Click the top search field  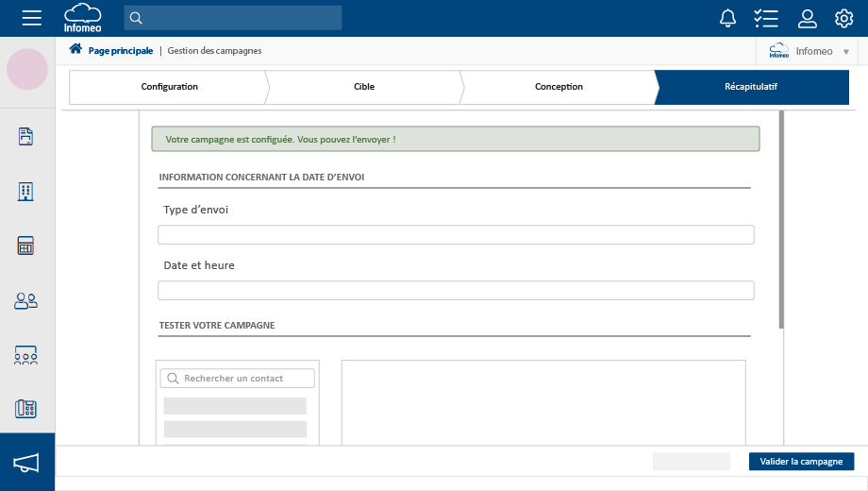click(232, 18)
